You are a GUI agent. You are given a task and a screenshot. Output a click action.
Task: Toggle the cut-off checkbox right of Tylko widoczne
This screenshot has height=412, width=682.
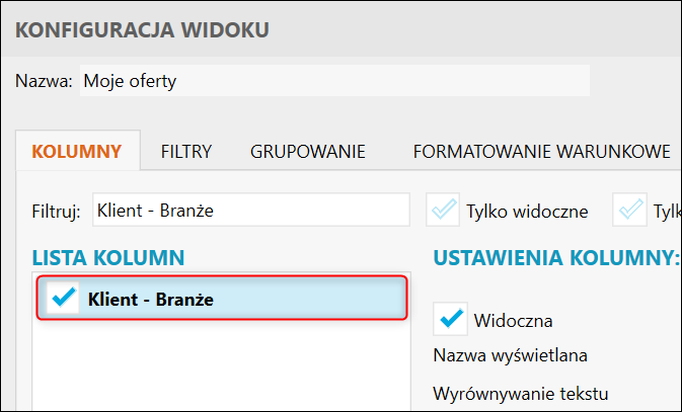click(631, 210)
